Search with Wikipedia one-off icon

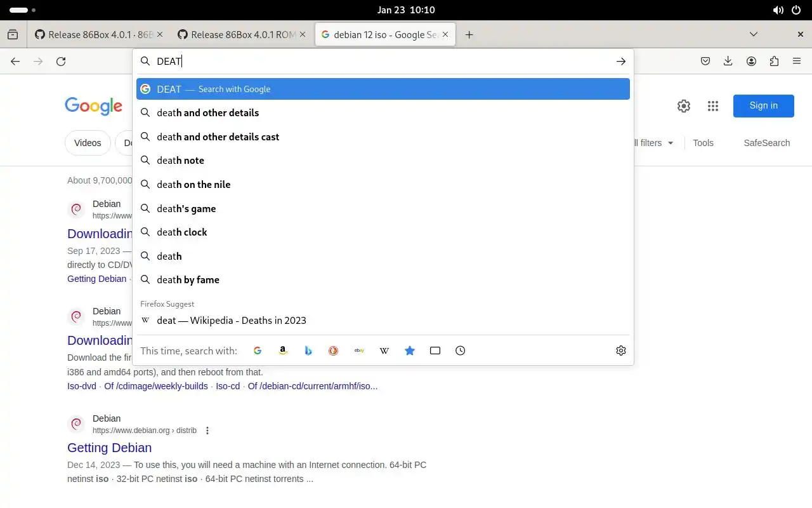pos(384,351)
